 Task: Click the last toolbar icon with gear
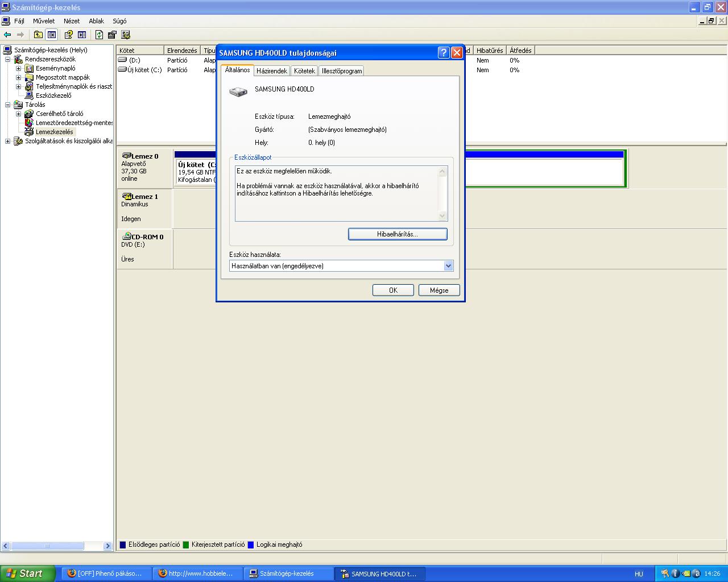point(126,35)
